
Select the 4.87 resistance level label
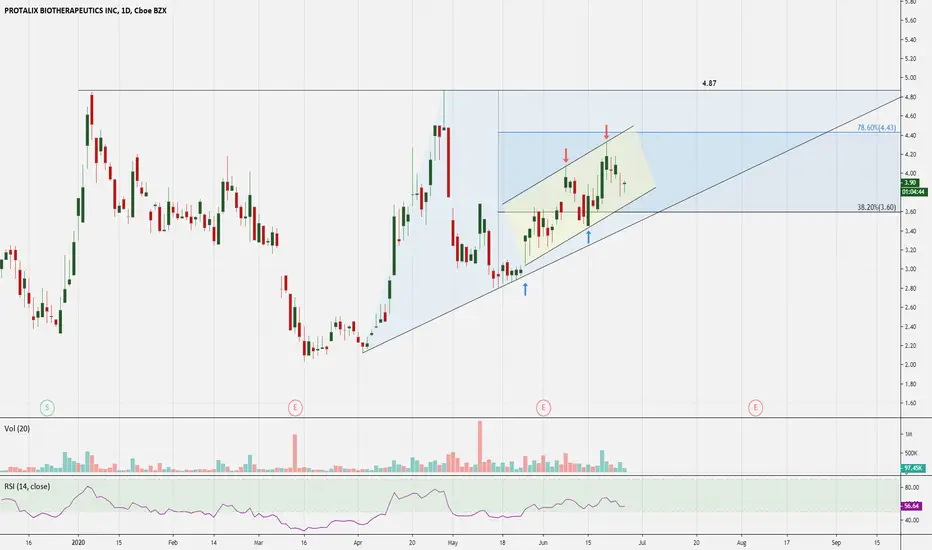(x=709, y=83)
